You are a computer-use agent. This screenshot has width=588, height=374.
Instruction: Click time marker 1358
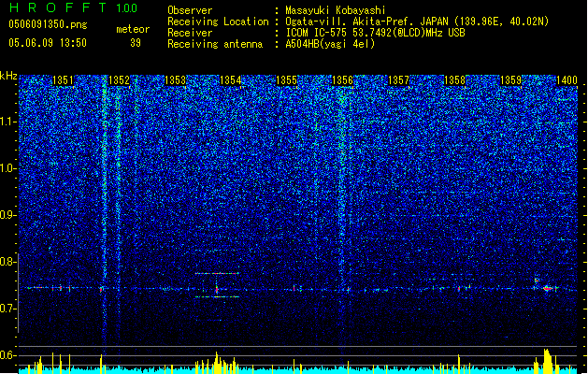[454, 80]
